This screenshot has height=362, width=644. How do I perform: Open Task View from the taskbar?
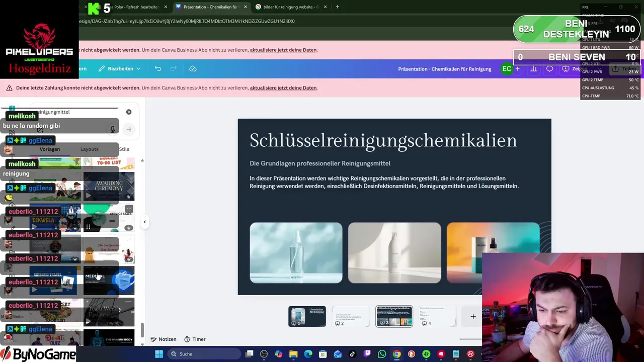[x=249, y=354]
